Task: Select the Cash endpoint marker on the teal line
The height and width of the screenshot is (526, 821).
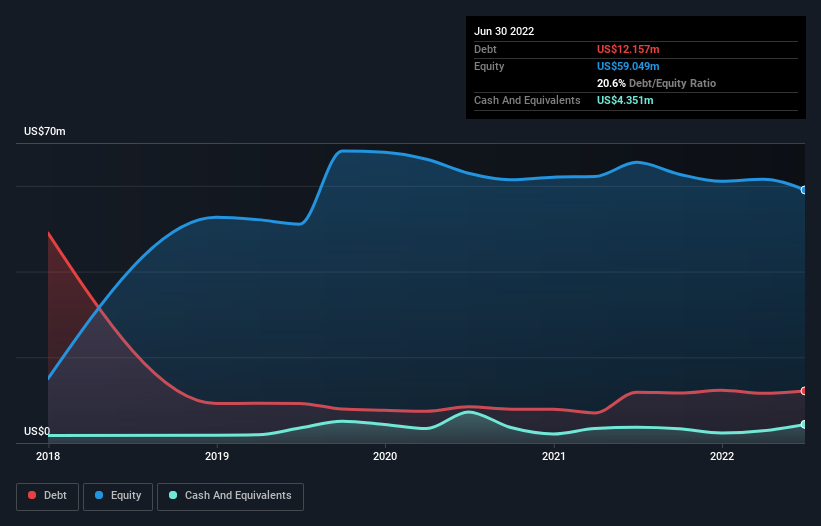Action: 804,424
